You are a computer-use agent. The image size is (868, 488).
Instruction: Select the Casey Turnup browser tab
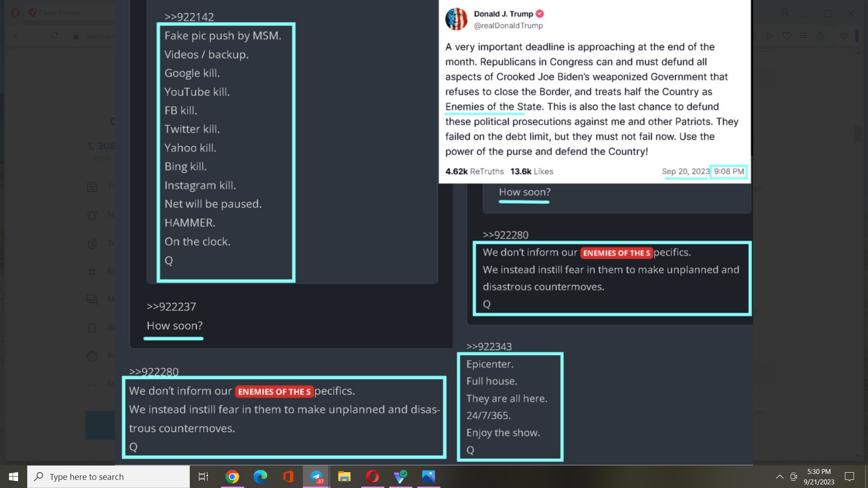click(x=59, y=13)
